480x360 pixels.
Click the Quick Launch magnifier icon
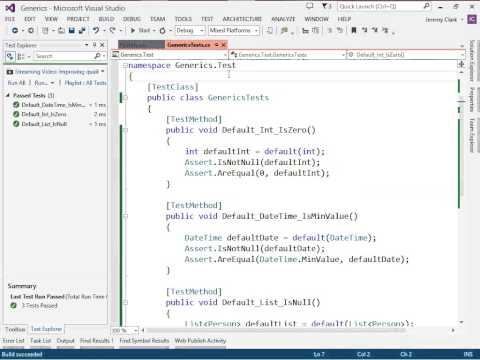coord(426,6)
